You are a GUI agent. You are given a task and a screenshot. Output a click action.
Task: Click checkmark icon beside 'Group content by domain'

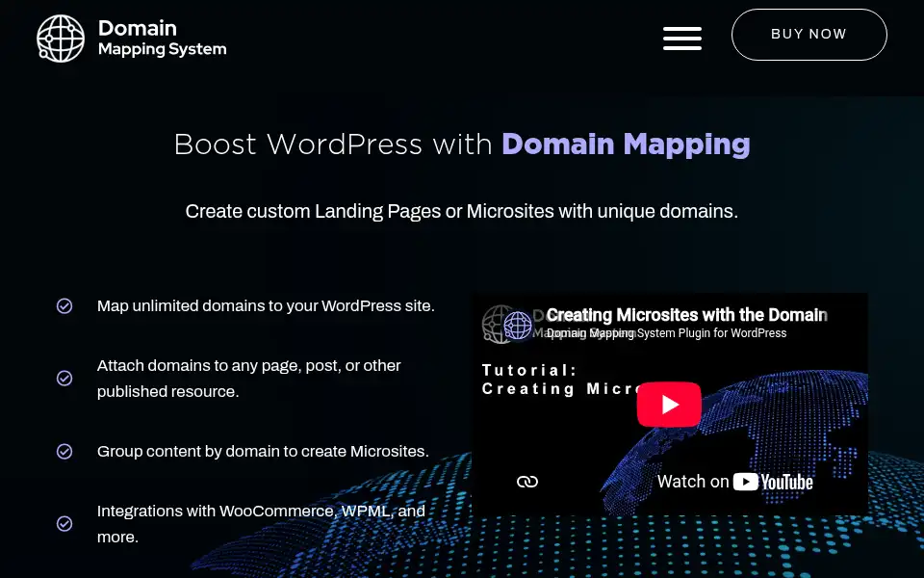coord(64,451)
